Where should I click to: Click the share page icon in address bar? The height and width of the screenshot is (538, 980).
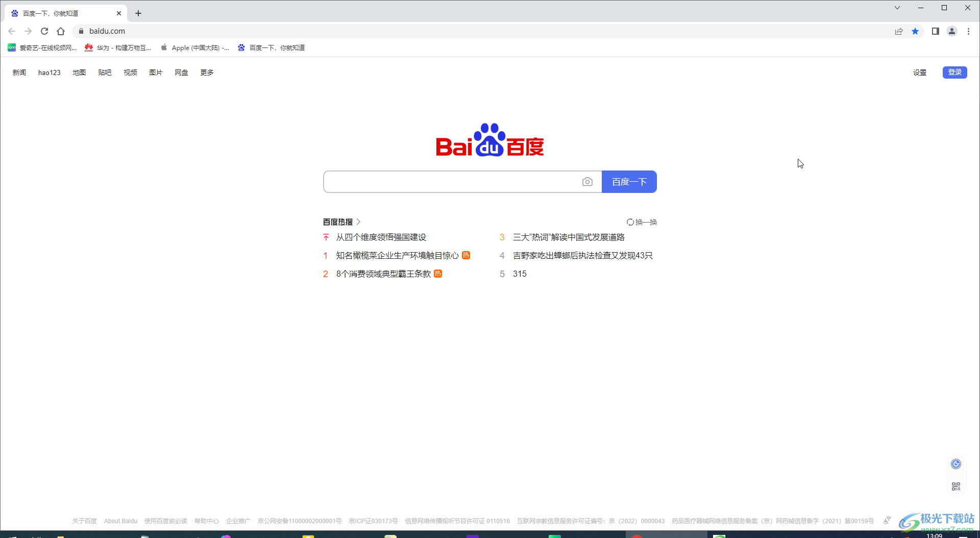tap(899, 31)
